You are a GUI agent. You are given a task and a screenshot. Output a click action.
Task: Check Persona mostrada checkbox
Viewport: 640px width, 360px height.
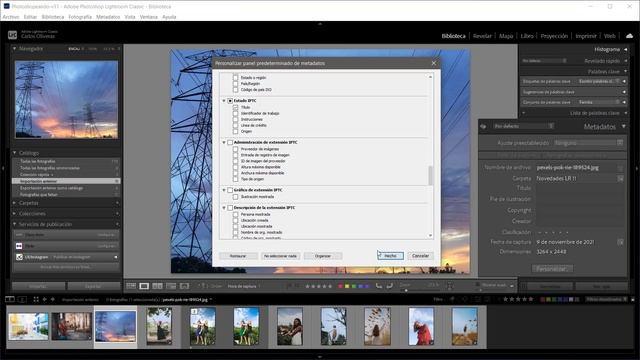click(x=236, y=214)
